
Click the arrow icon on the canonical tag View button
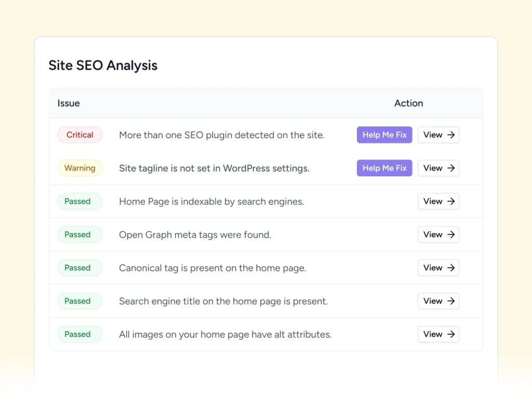click(452, 268)
